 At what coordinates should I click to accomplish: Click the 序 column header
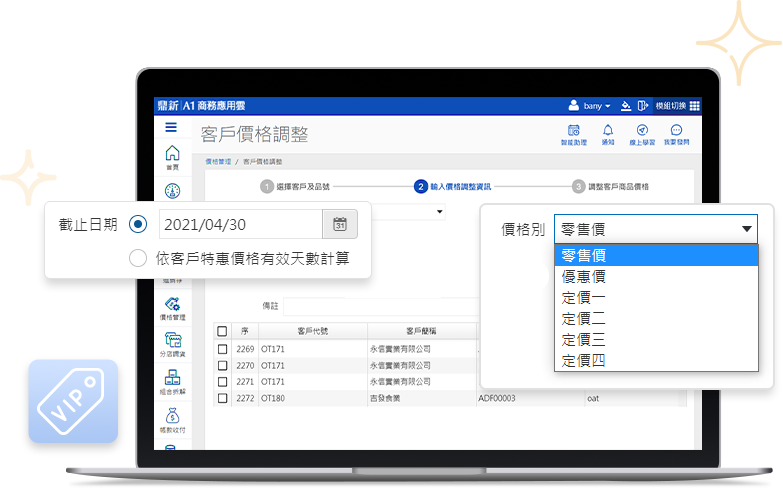(244, 331)
